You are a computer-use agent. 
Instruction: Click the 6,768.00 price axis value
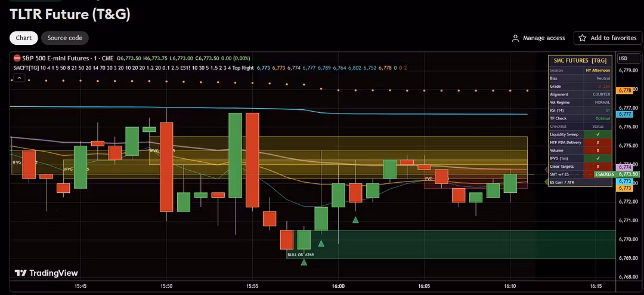click(628, 277)
